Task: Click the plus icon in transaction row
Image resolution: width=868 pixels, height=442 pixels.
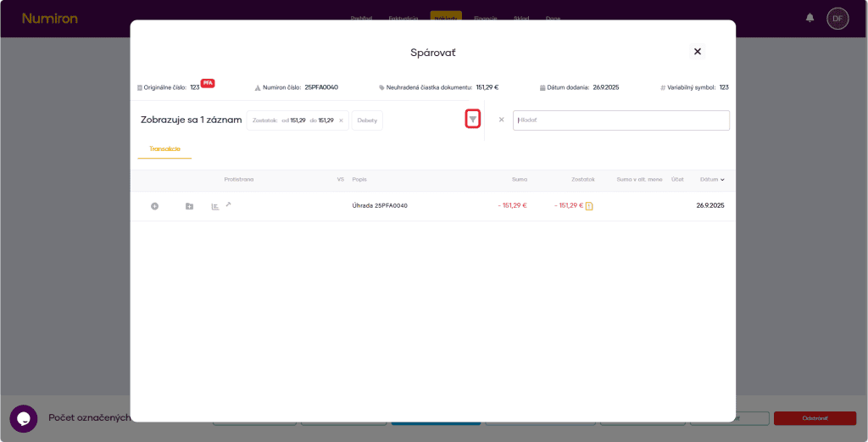Action: 154,206
